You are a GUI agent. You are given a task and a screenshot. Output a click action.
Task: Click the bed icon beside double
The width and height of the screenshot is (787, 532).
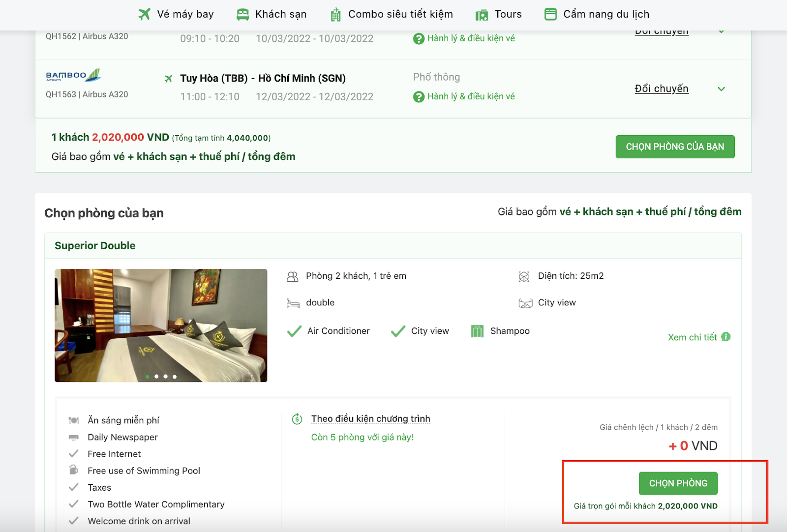[x=293, y=303]
